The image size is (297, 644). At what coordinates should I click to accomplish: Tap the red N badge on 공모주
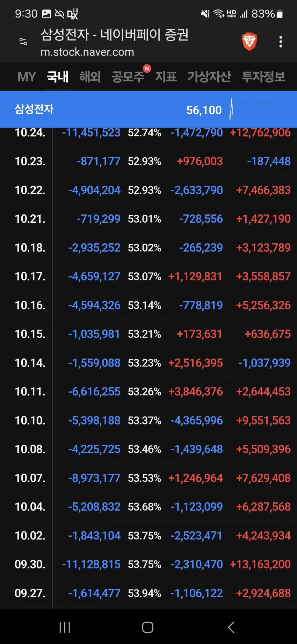pyautogui.click(x=147, y=69)
